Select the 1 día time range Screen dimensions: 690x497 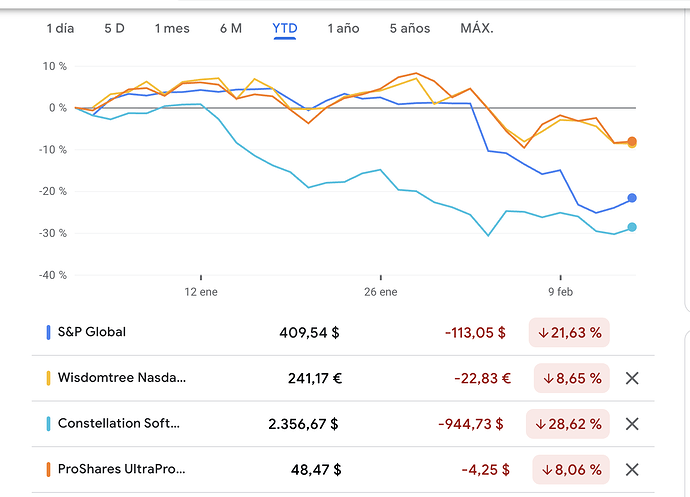[x=60, y=28]
